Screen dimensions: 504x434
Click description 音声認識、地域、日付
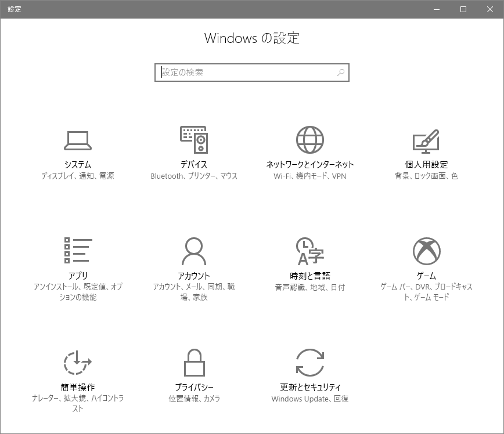click(x=310, y=287)
